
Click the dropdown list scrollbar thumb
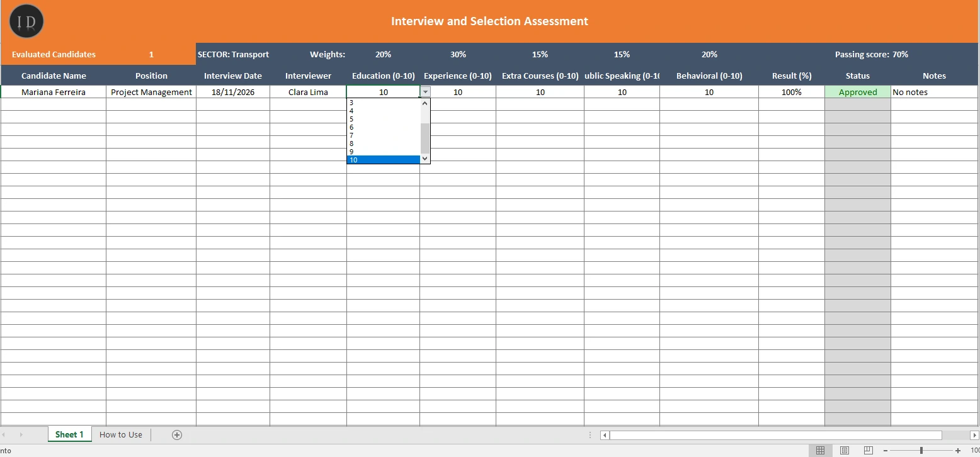425,138
